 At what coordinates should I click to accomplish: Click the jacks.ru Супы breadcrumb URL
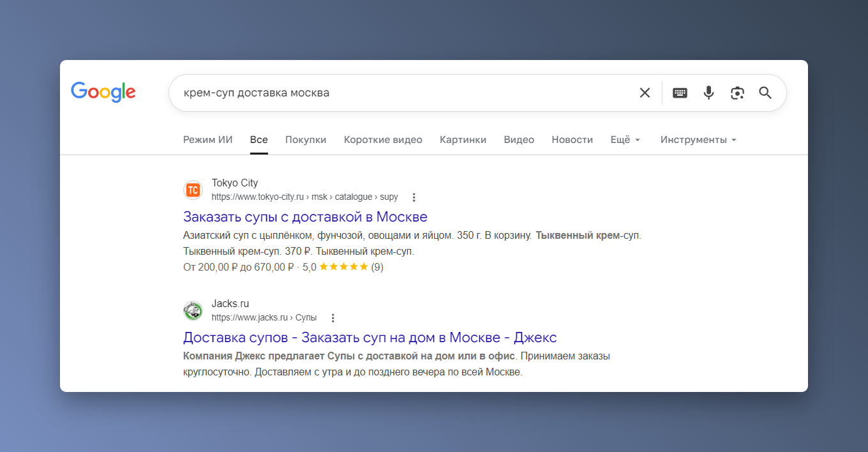pyautogui.click(x=264, y=318)
